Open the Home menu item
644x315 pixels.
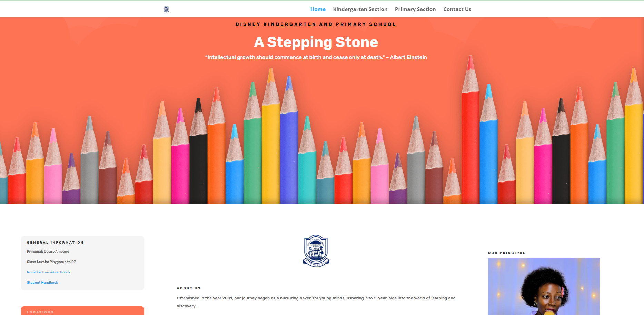coord(318,9)
